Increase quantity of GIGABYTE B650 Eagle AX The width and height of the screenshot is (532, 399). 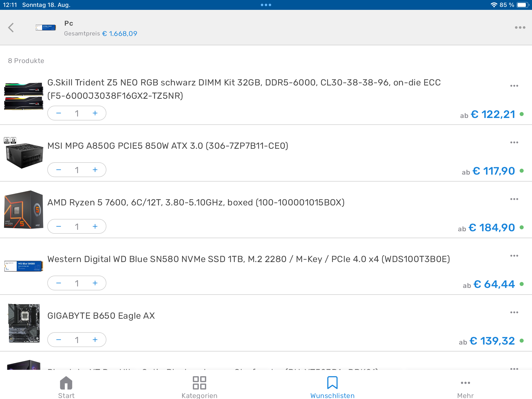click(95, 340)
